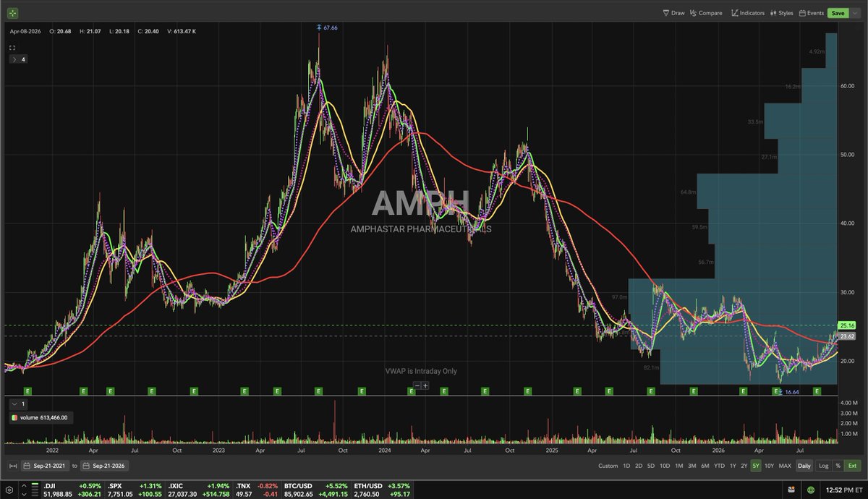Select the 6M time range
This screenshot has height=499, width=868.
705,466
